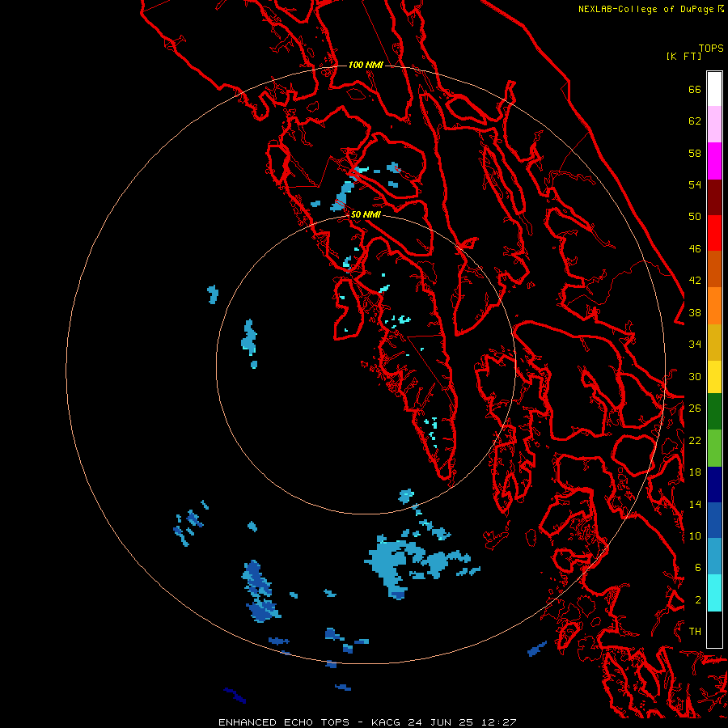Click the "2" scale label
The image size is (728, 728).
click(697, 599)
